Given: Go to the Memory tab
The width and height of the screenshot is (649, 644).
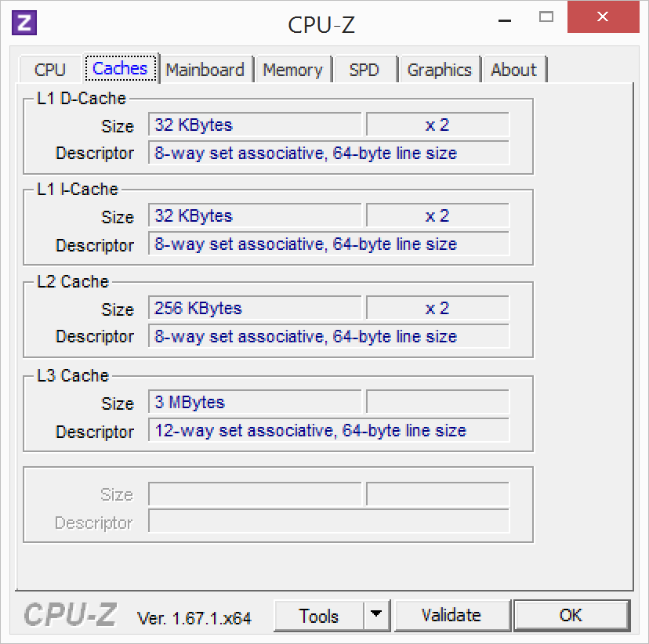Looking at the screenshot, I should pos(292,70).
